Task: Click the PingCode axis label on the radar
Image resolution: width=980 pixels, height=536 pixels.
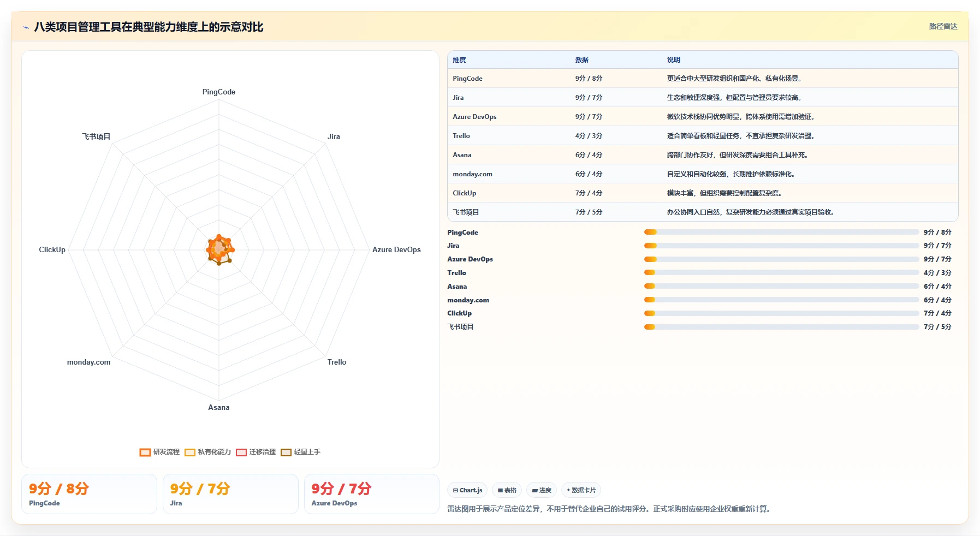Action: click(219, 92)
